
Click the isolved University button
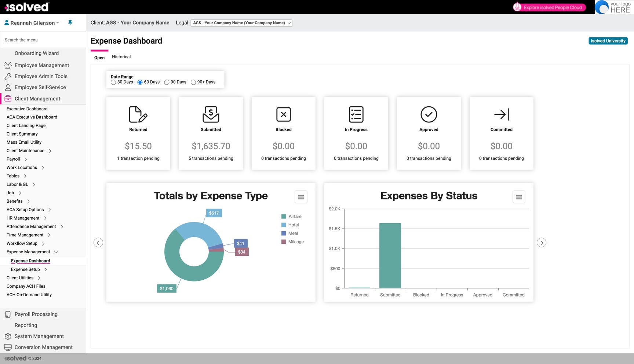(x=608, y=41)
